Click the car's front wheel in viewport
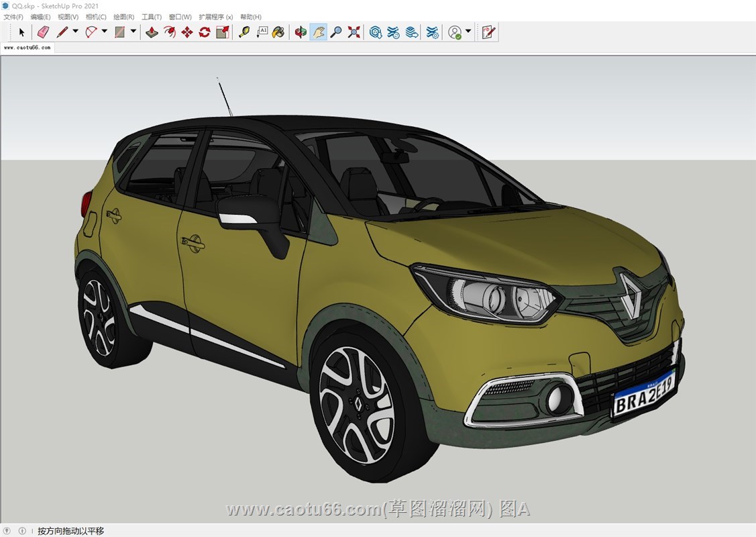Image resolution: width=756 pixels, height=537 pixels. [x=358, y=405]
